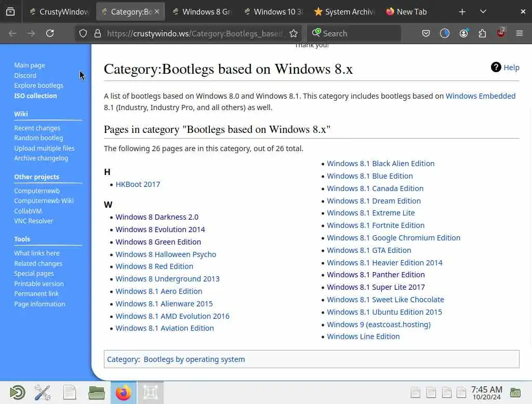The width and height of the screenshot is (532, 404).
Task: Open the taskbar file manager folder
Action: click(96, 393)
